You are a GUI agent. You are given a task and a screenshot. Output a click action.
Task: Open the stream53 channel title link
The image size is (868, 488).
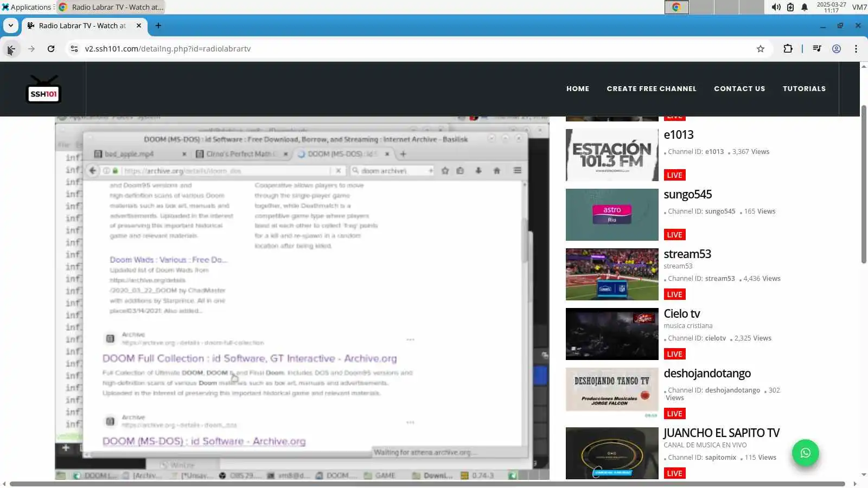(x=687, y=254)
